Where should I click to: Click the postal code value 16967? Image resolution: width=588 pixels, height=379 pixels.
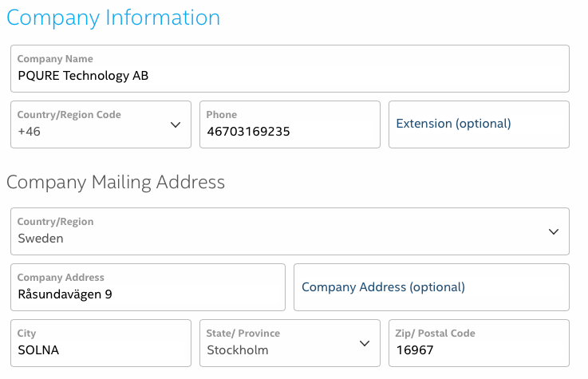[x=415, y=350]
